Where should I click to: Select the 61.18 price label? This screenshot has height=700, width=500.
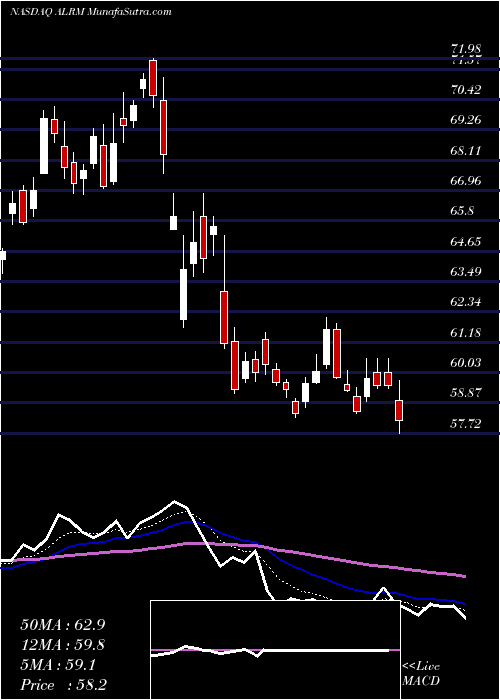click(x=467, y=333)
